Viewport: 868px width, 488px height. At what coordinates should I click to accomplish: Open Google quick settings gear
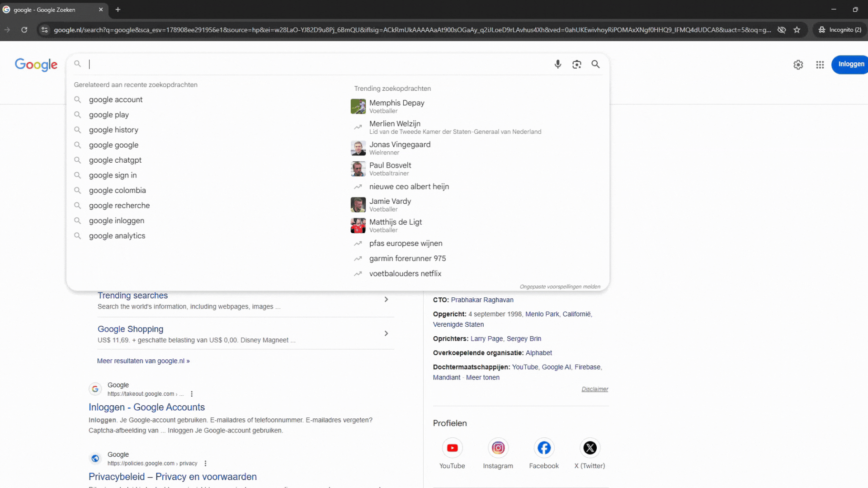[x=798, y=65]
